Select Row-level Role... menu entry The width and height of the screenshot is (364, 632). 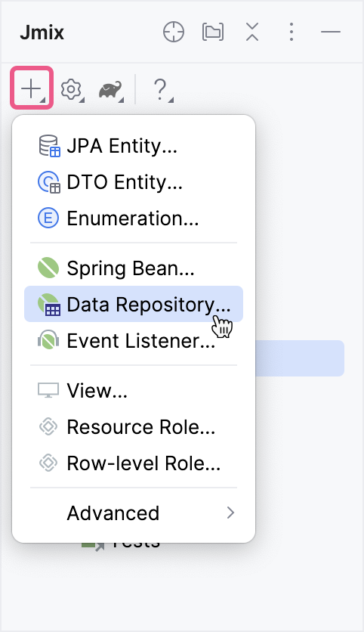coord(134,463)
